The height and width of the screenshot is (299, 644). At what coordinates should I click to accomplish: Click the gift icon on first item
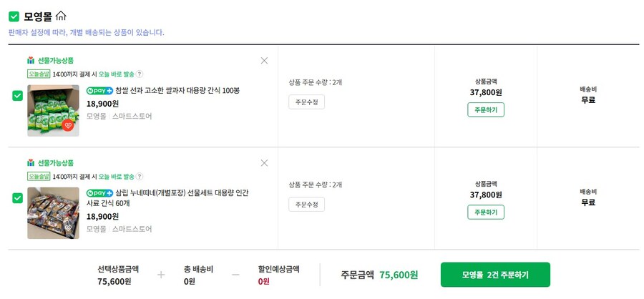(31, 61)
